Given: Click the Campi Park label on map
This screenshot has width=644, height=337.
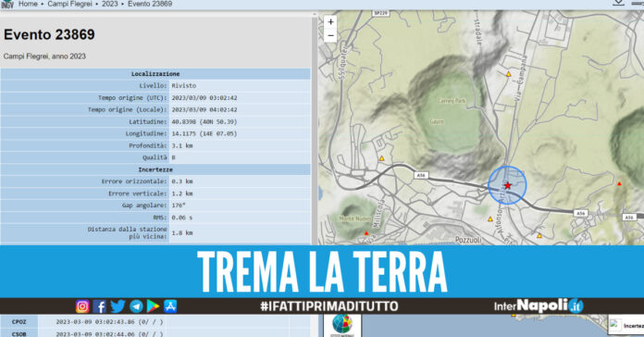Looking at the screenshot, I should (x=452, y=100).
